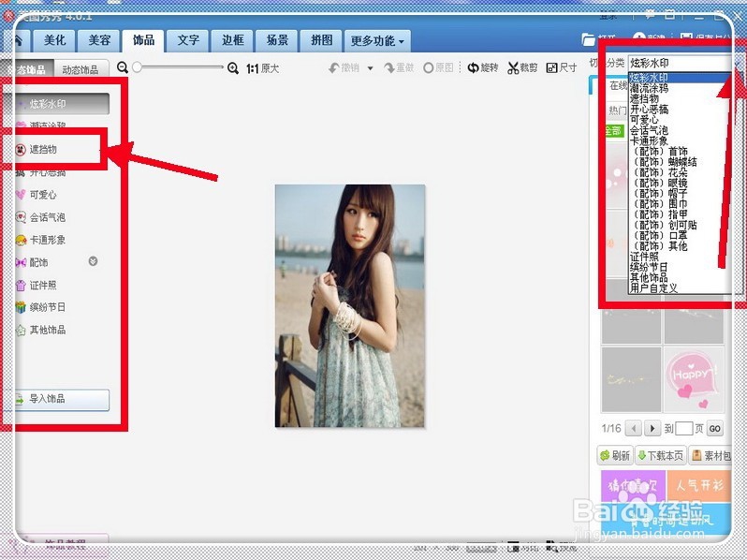The width and height of the screenshot is (747, 560).
Task: Click the zoom out magnifier icon
Action: tap(123, 67)
